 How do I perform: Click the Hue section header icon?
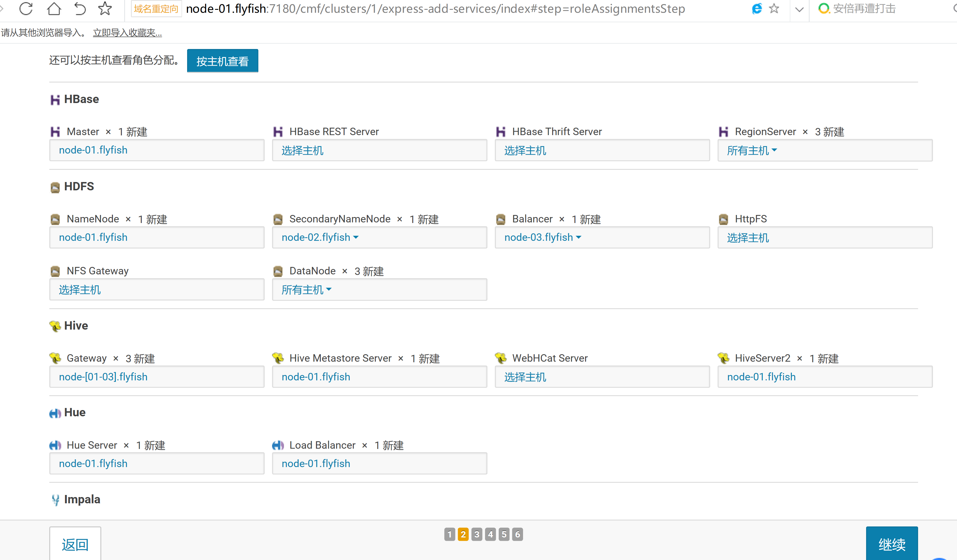[55, 413]
